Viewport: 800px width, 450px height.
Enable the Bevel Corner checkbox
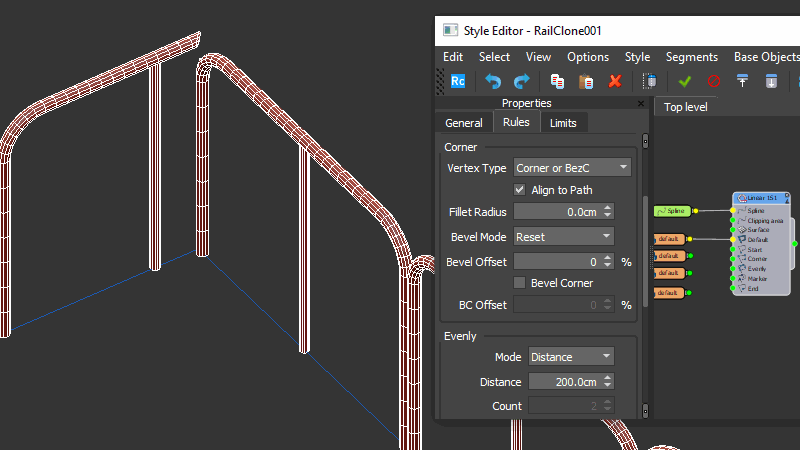tap(520, 283)
